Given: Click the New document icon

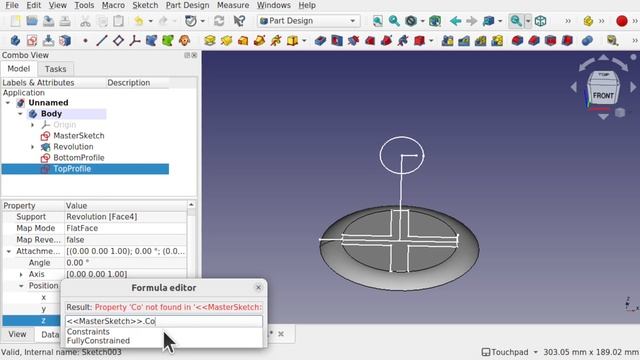Looking at the screenshot, I should click(x=16, y=21).
